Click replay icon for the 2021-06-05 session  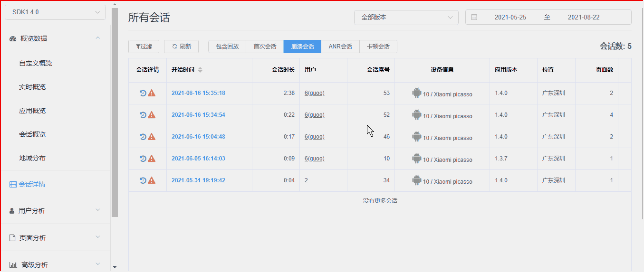143,159
